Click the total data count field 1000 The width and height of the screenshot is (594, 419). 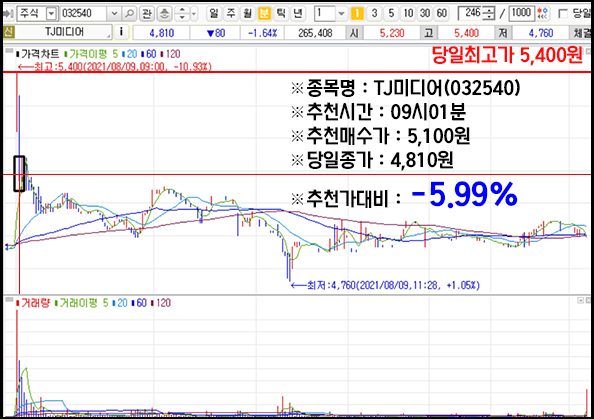click(x=521, y=14)
